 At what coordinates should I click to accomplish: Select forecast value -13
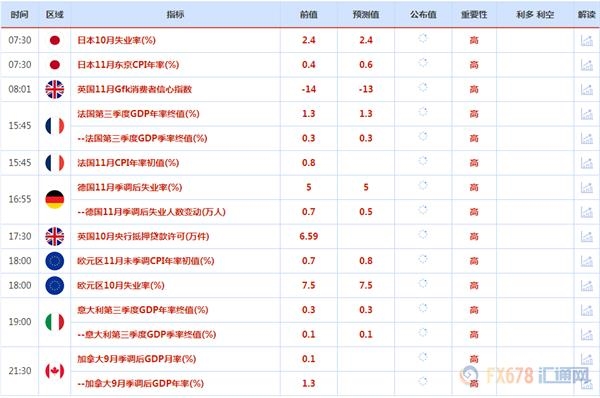366,89
